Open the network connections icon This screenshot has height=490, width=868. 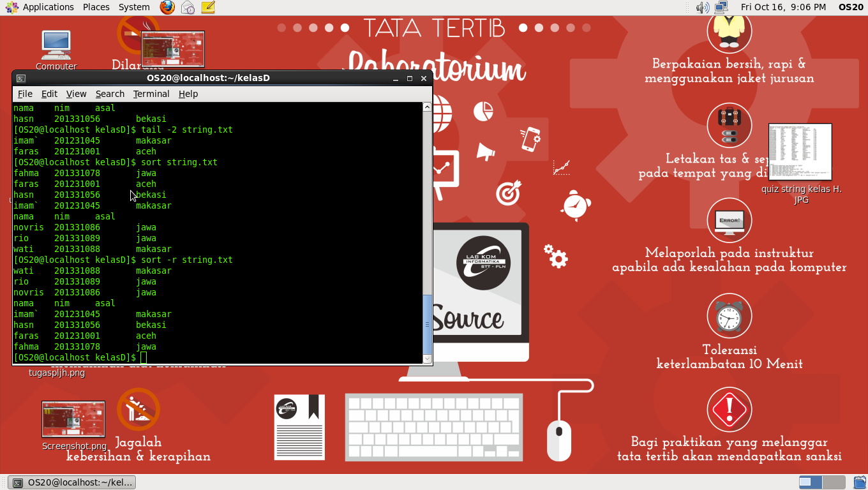point(721,7)
